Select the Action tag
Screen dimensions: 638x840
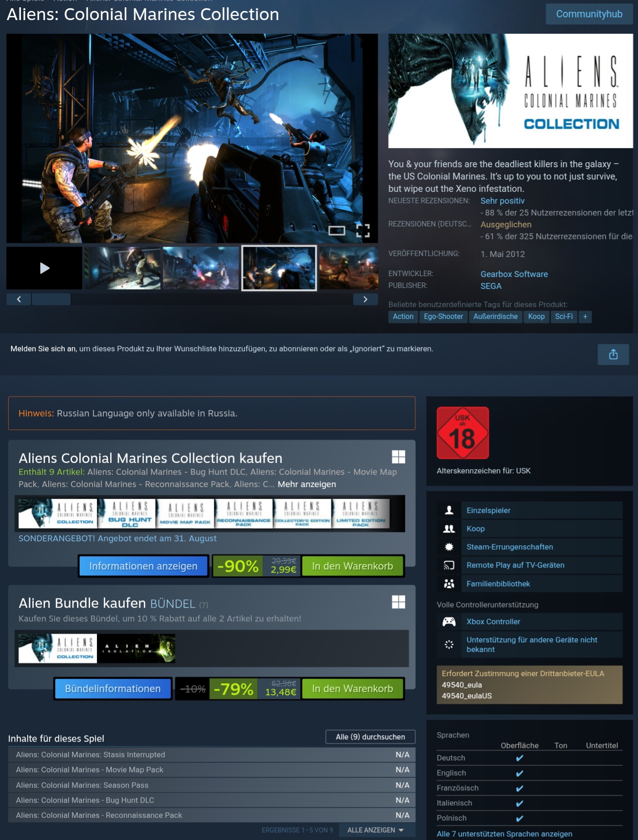pos(403,317)
